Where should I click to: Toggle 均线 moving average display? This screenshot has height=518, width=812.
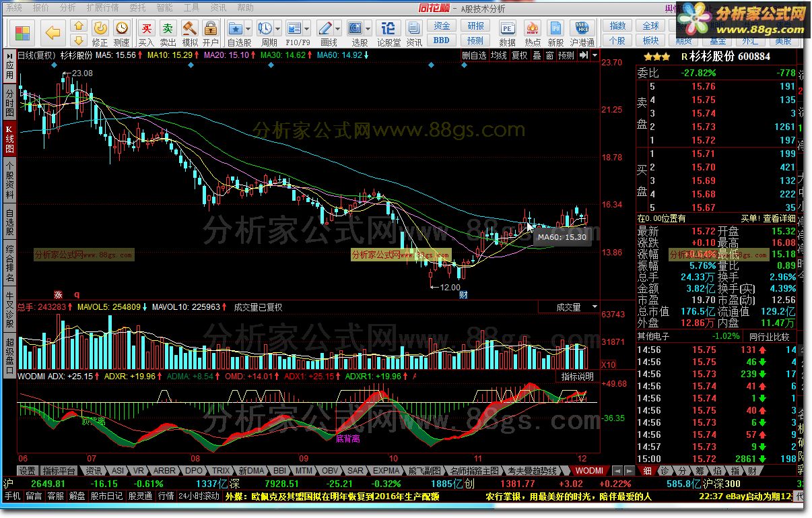(x=499, y=55)
